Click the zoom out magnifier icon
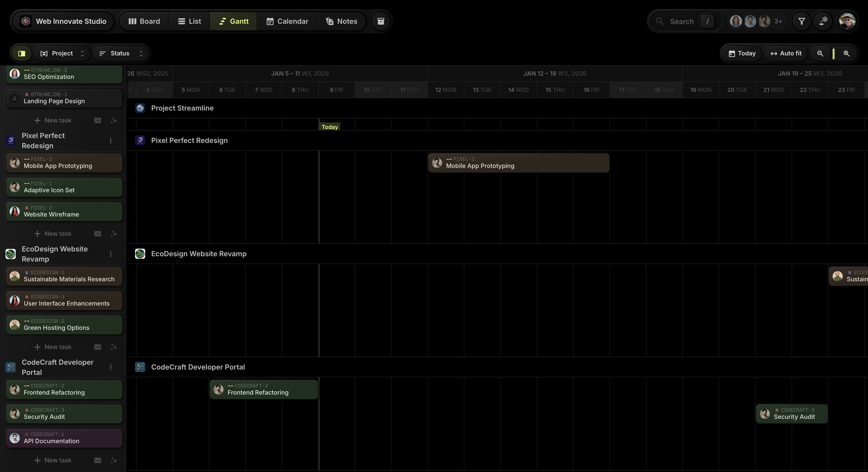868x472 pixels. tap(820, 53)
